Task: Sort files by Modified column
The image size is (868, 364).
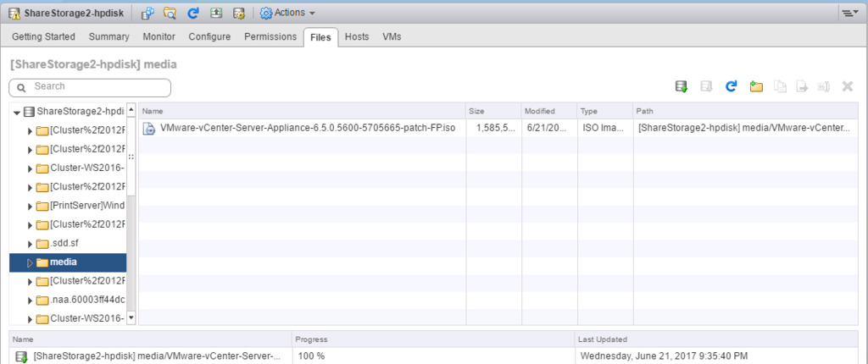Action: click(x=549, y=111)
